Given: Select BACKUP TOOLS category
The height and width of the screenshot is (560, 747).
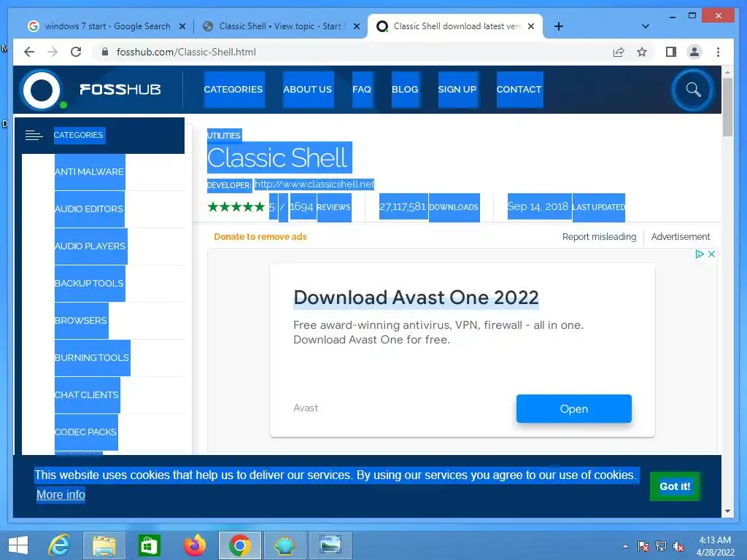Looking at the screenshot, I should (90, 284).
